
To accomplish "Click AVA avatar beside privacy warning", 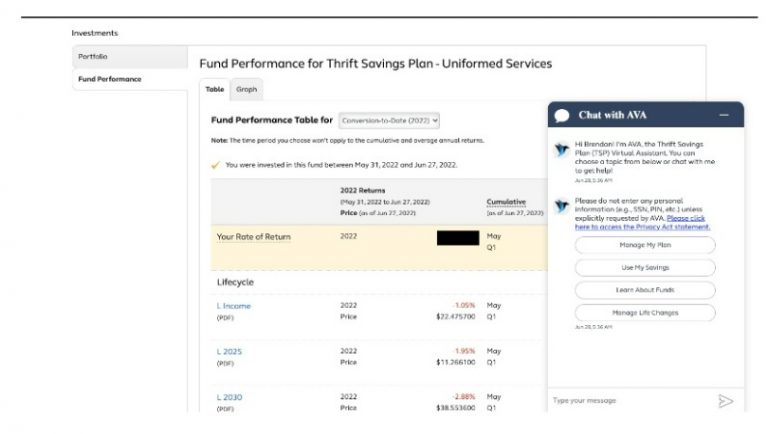I will pyautogui.click(x=562, y=205).
